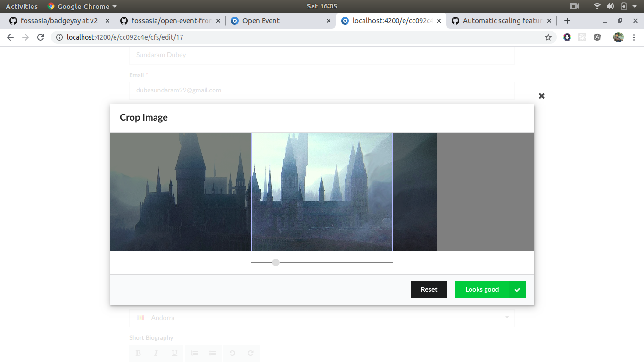View site information icon in address bar

click(x=59, y=37)
